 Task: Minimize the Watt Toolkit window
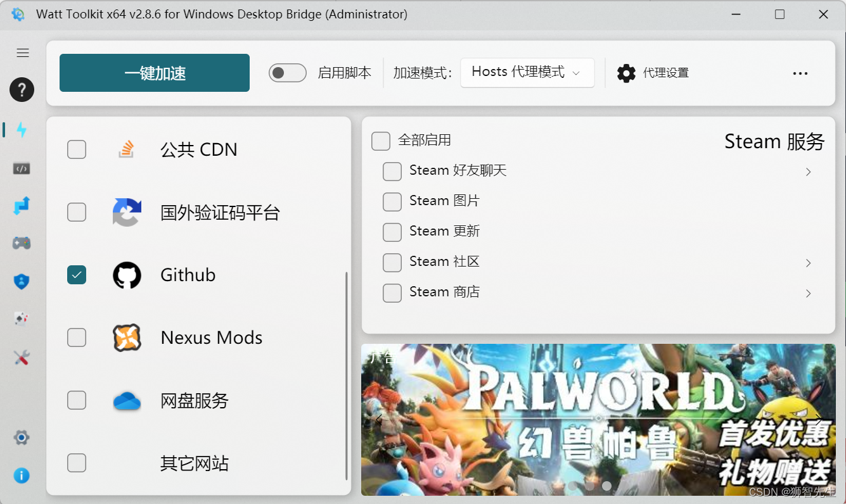pyautogui.click(x=736, y=14)
